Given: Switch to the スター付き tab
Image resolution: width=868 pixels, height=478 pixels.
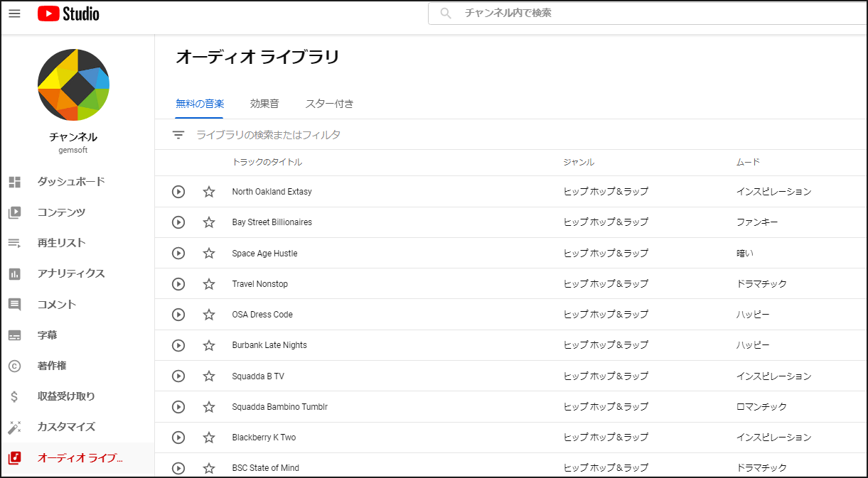Looking at the screenshot, I should (329, 104).
